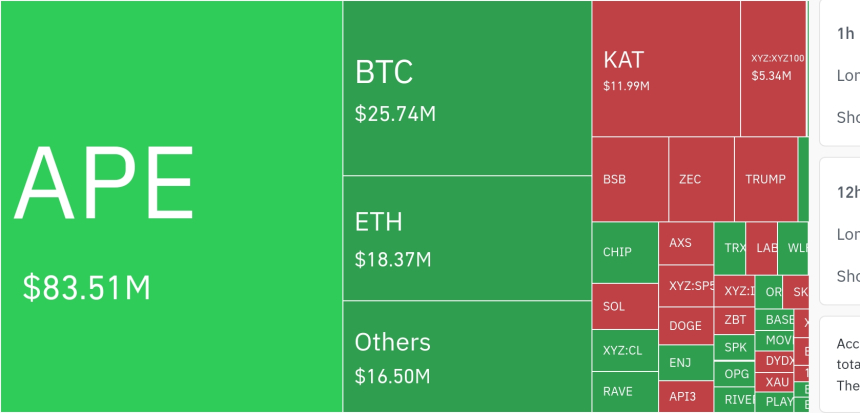Screen dimensions: 860x413
Task: Select the green CHIP tile
Action: pos(624,252)
